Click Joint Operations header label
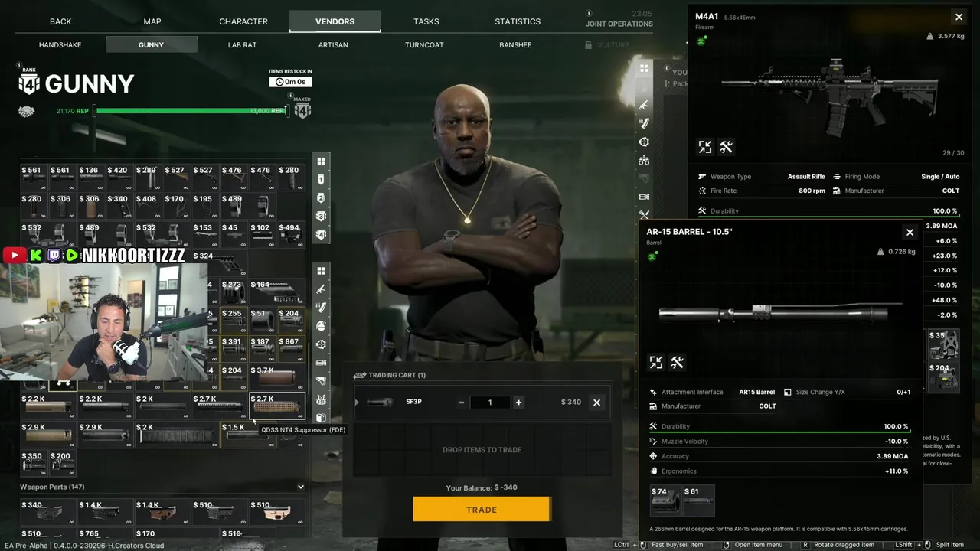 click(619, 24)
